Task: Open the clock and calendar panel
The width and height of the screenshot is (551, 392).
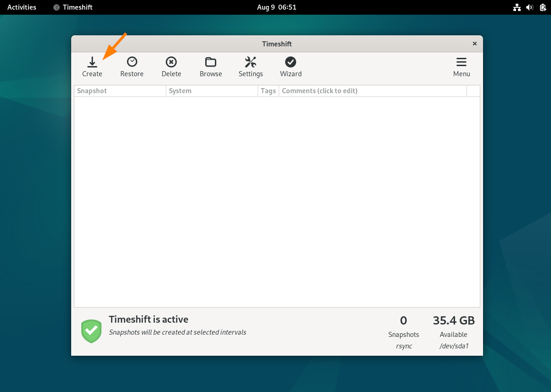Action: click(276, 7)
